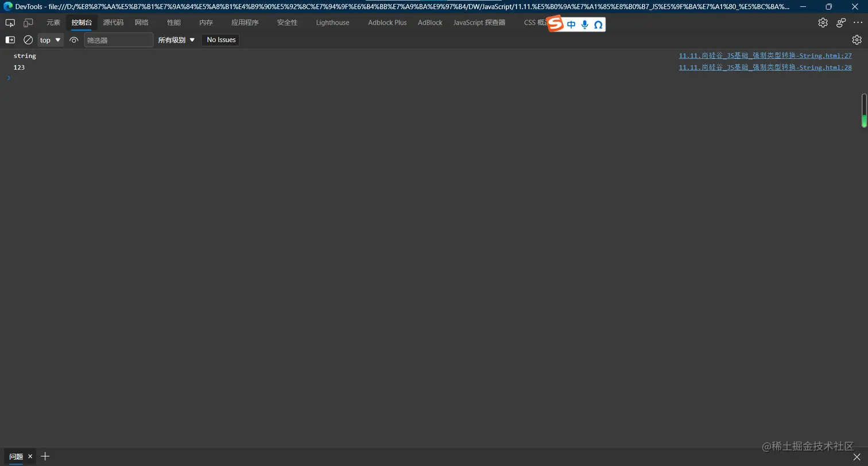Switch to the 网络 tab
This screenshot has height=466, width=868.
[141, 22]
